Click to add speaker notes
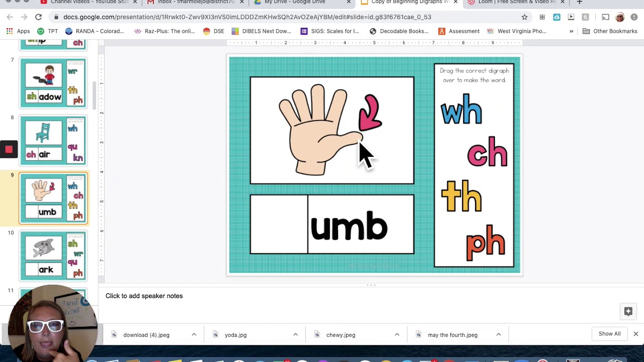Screen dimensions: 644x362 (x=144, y=296)
